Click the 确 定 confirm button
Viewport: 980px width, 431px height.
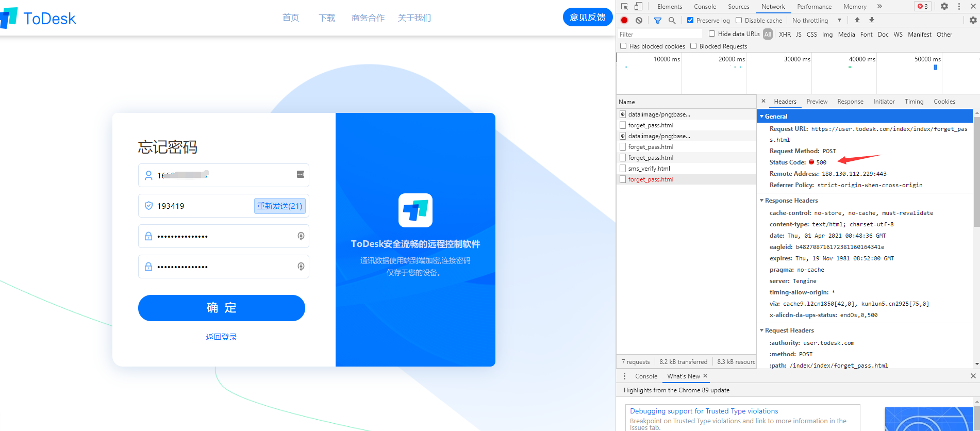[222, 308]
